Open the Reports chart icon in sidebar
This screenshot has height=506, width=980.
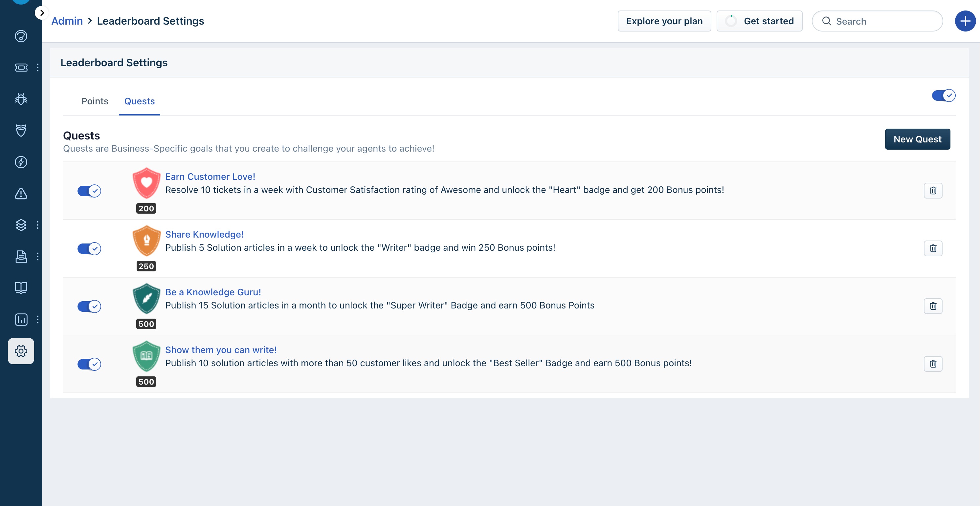pos(21,319)
